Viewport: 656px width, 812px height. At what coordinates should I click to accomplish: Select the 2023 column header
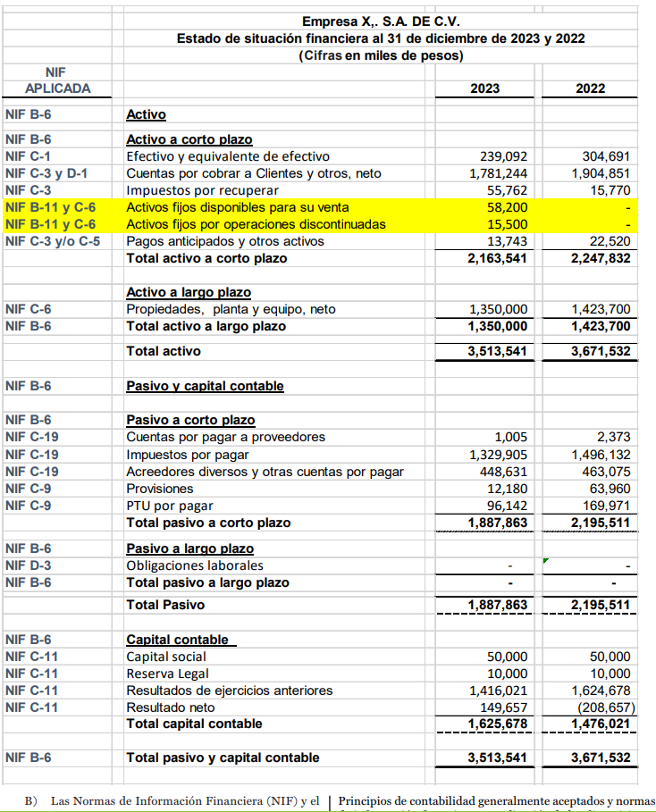coord(484,88)
